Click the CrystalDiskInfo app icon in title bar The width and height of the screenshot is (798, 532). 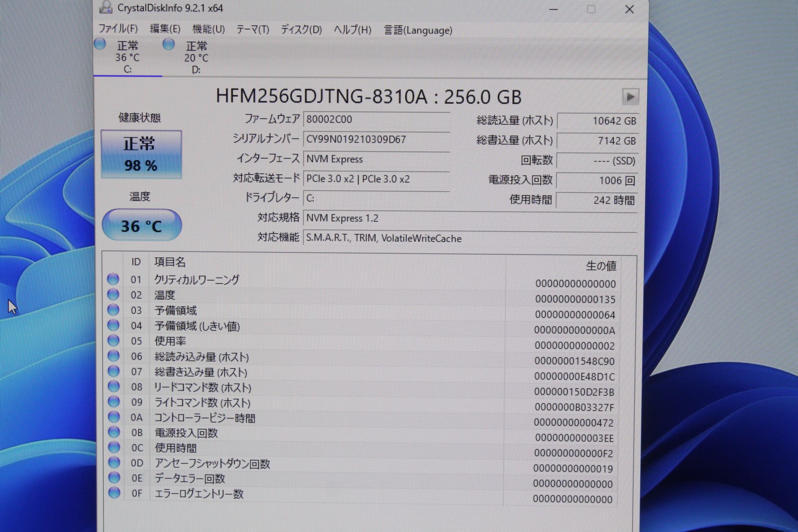(x=106, y=7)
